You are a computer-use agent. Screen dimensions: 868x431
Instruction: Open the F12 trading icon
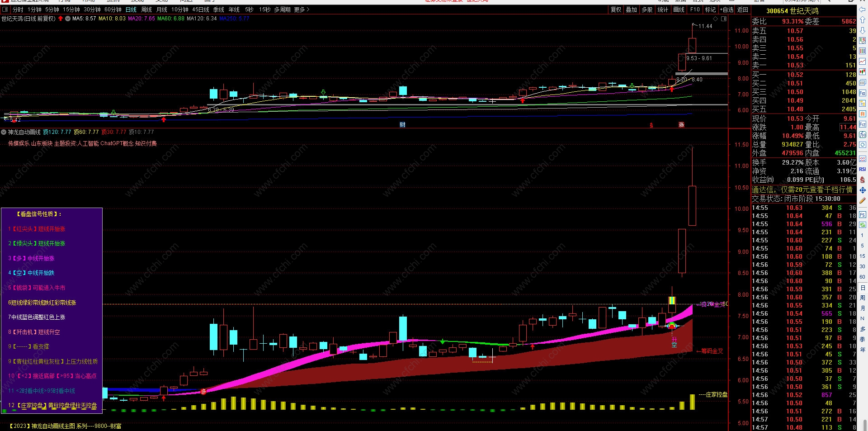(863, 124)
